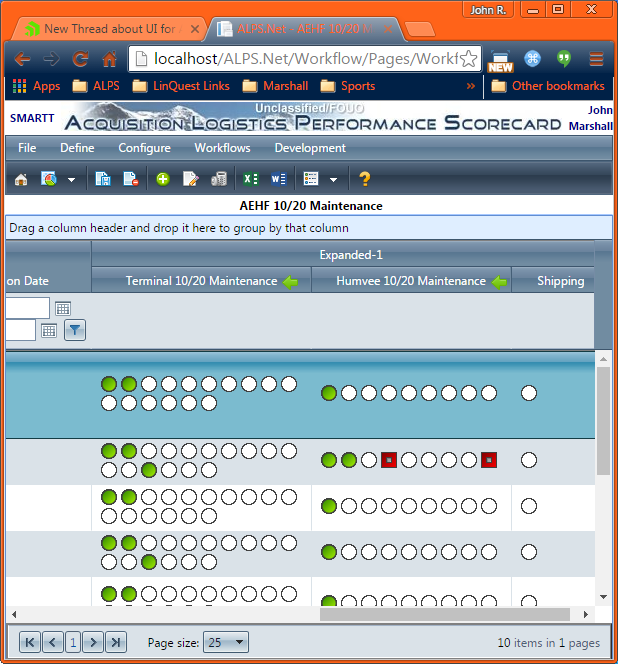The width and height of the screenshot is (618, 664).
Task: Click the green Hangouts quote icon
Action: (x=564, y=58)
